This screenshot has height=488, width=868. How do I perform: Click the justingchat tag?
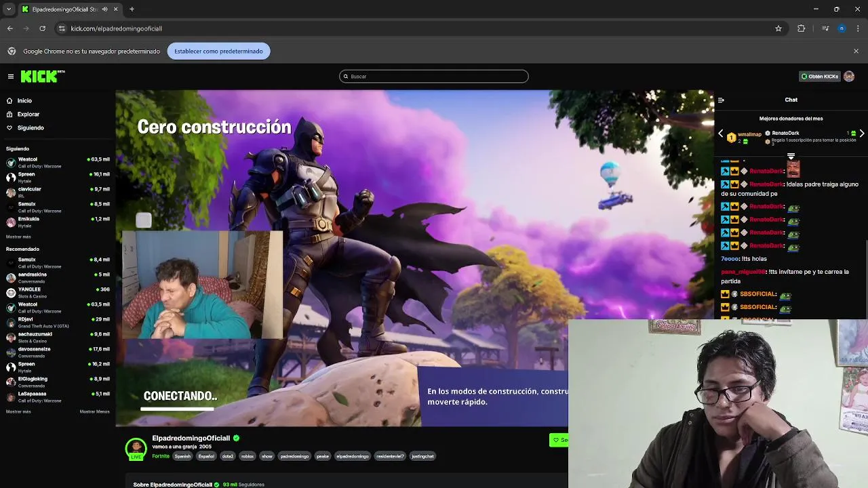[x=422, y=456]
